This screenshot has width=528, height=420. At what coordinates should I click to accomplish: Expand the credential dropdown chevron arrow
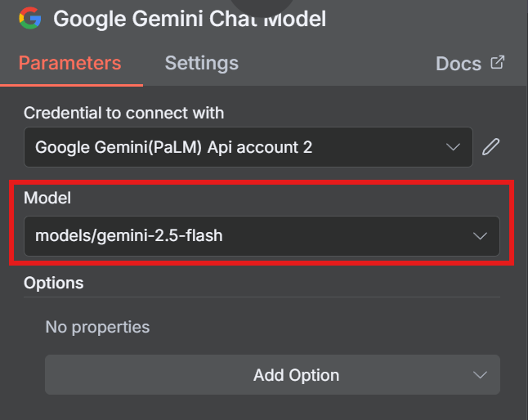pyautogui.click(x=454, y=147)
